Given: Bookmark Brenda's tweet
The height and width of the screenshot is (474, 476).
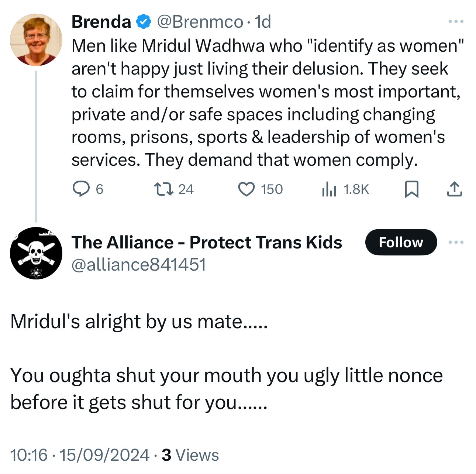Looking at the screenshot, I should click(411, 189).
